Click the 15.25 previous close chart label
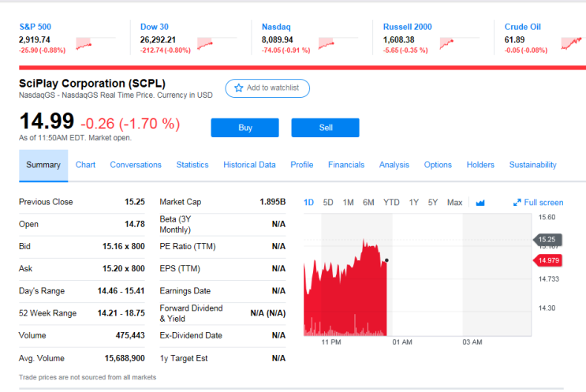The height and width of the screenshot is (392, 586). point(547,240)
